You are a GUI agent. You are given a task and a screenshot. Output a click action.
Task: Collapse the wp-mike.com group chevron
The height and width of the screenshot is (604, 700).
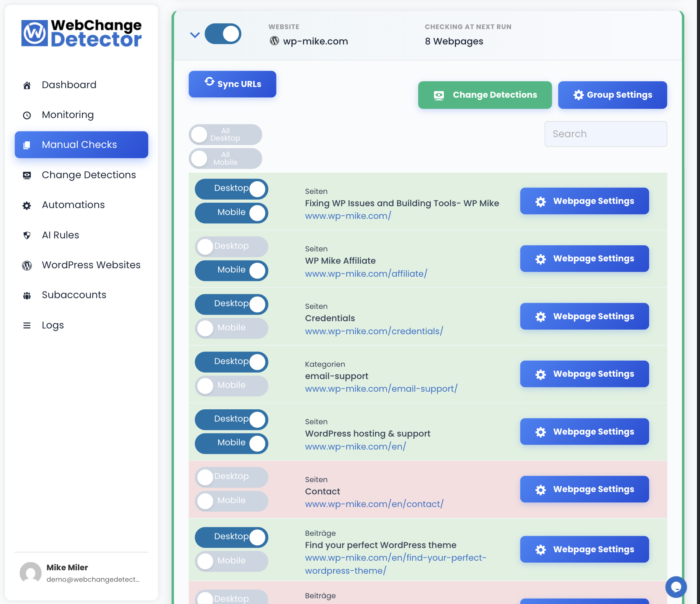[195, 35]
